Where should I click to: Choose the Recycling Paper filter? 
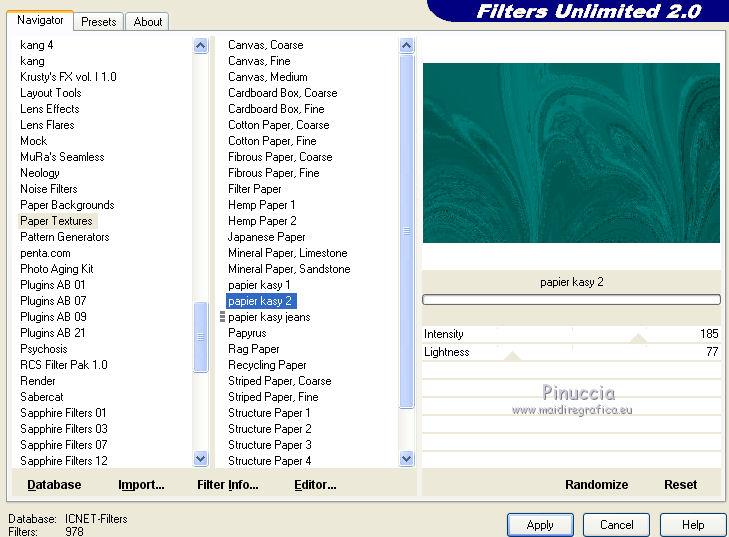(267, 365)
